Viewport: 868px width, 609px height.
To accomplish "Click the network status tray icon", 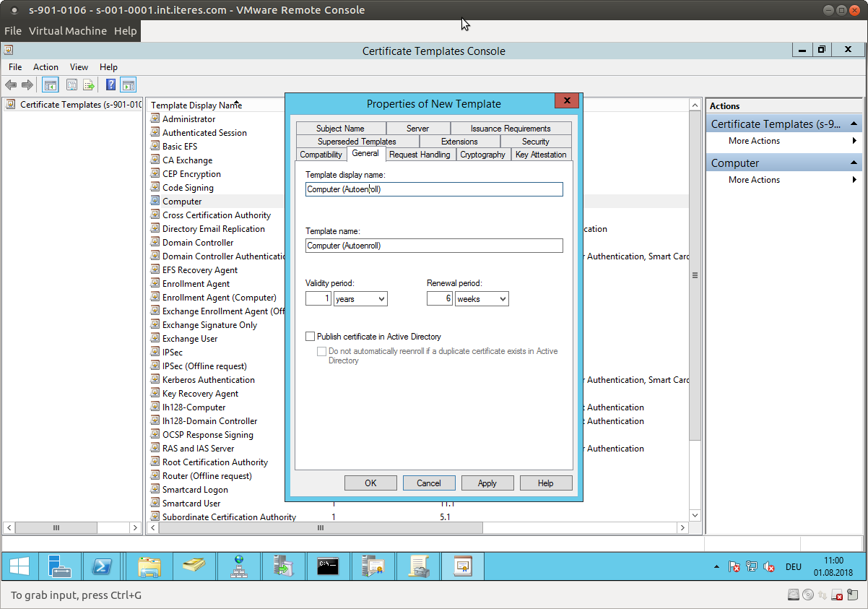I will tap(752, 567).
